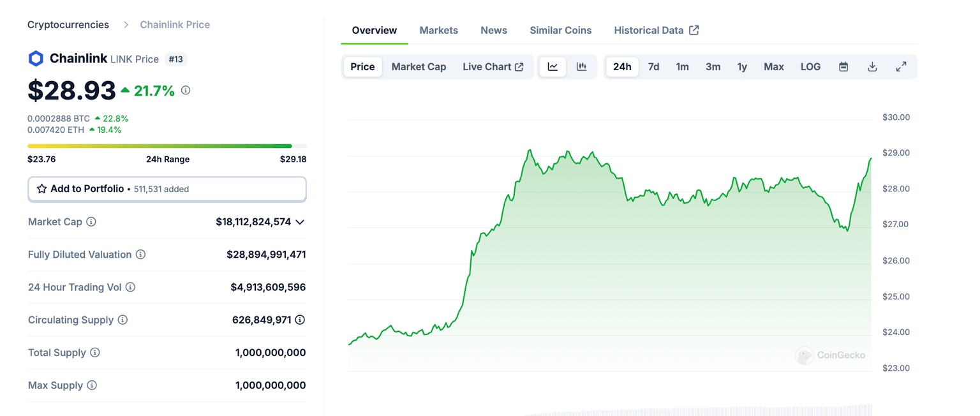Click the 24h range progress bar
This screenshot has height=416, width=980.
pos(167,146)
